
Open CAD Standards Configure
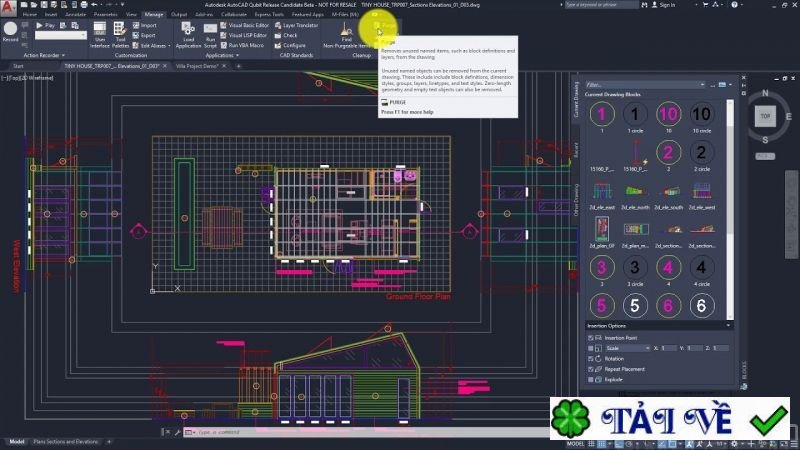(290, 45)
